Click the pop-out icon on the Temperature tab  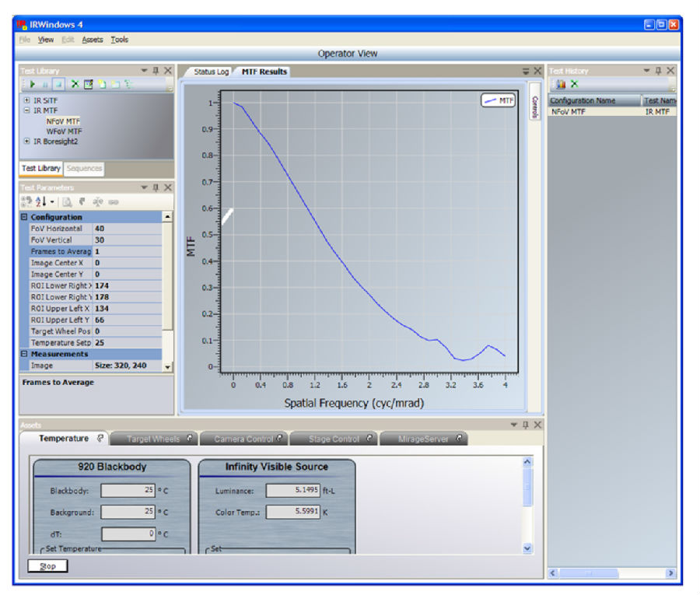100,439
